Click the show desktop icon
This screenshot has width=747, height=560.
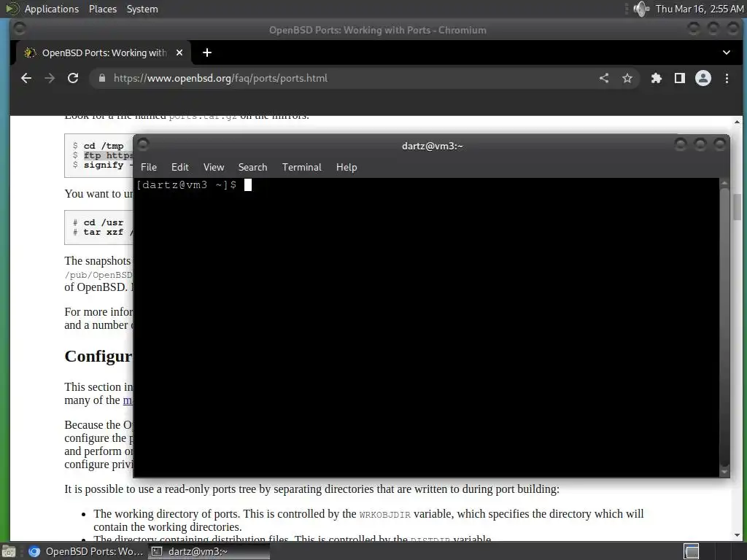(x=9, y=551)
